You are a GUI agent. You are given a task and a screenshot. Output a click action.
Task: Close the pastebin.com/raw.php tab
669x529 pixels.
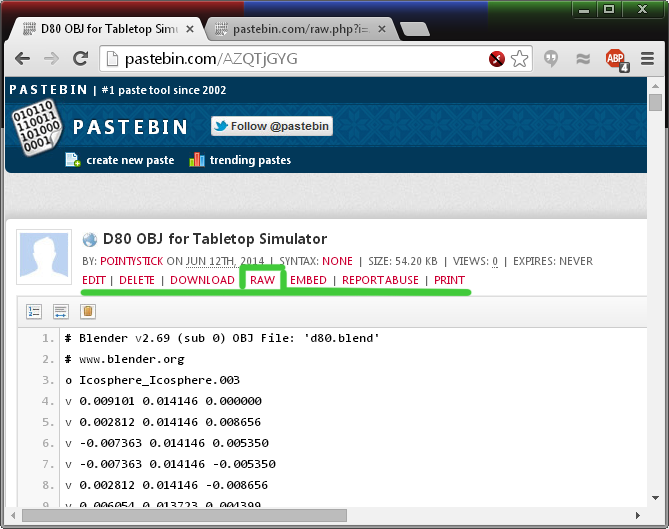pos(382,29)
